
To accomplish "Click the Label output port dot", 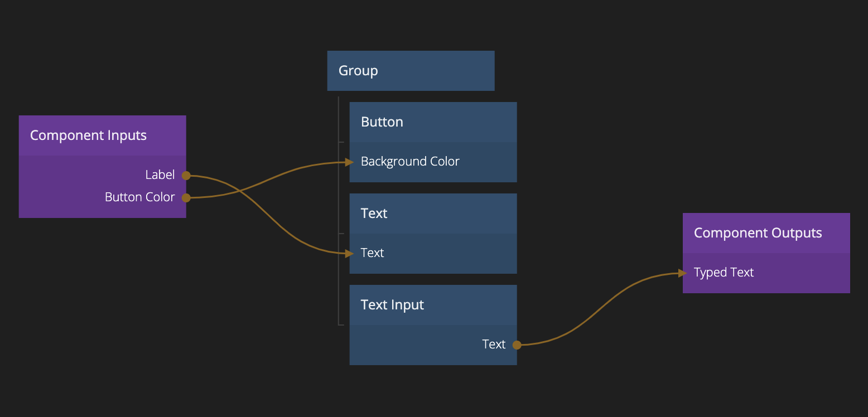I will click(186, 176).
